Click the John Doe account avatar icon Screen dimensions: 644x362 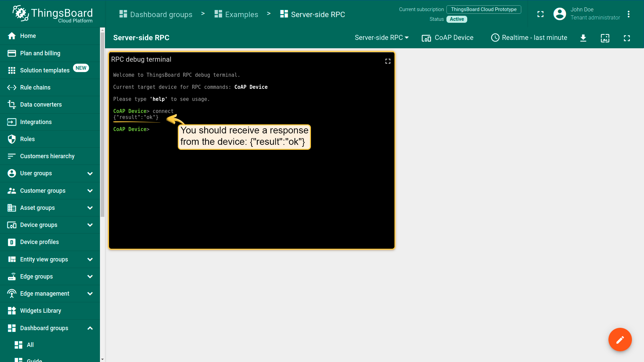pyautogui.click(x=559, y=14)
